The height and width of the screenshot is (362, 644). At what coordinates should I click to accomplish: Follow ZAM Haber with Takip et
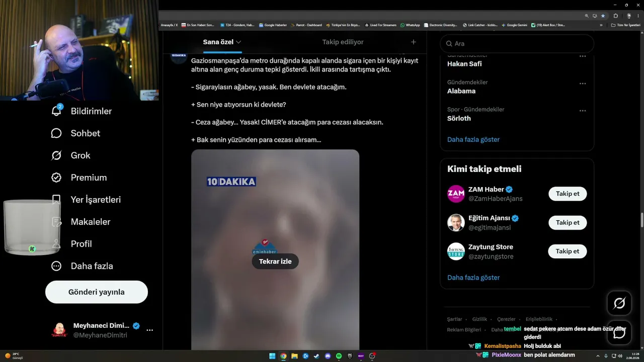pyautogui.click(x=568, y=194)
